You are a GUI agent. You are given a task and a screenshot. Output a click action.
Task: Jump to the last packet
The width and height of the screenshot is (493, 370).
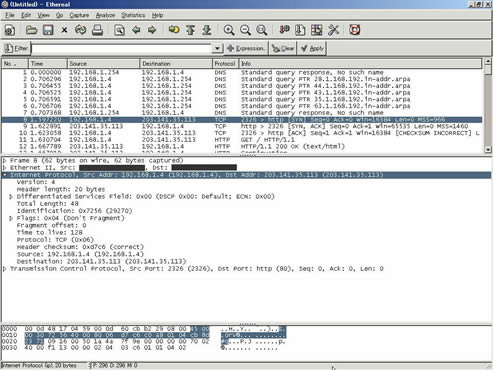click(x=207, y=30)
